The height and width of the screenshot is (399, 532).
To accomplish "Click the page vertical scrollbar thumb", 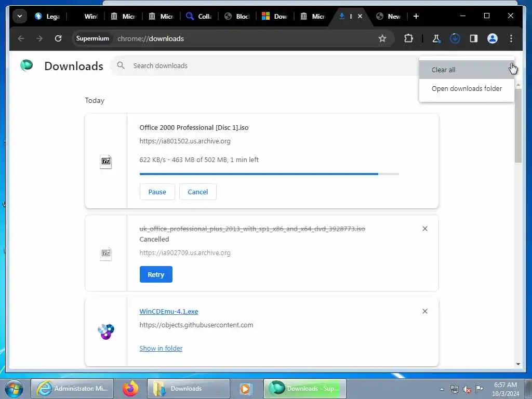I will [518, 126].
